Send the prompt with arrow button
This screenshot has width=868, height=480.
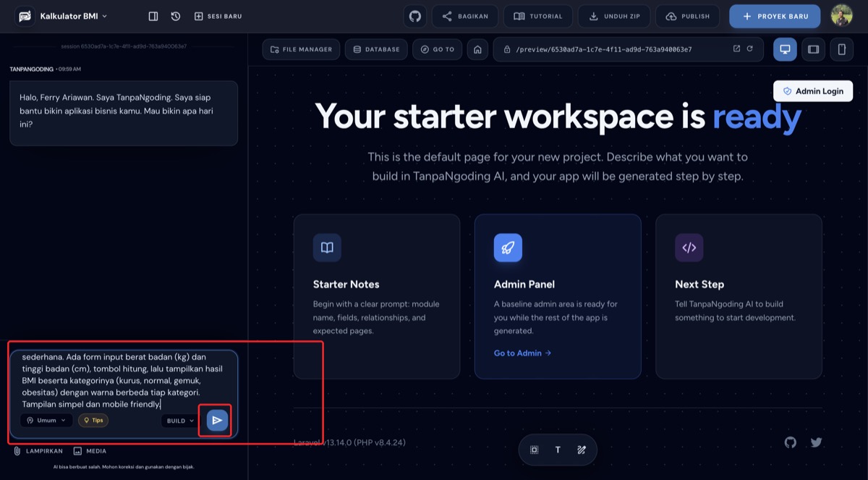(217, 421)
